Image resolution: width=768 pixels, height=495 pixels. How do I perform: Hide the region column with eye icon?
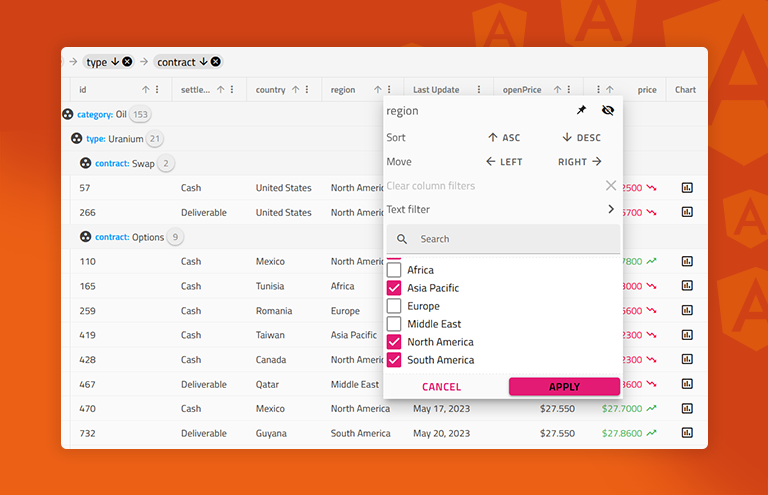tap(608, 111)
